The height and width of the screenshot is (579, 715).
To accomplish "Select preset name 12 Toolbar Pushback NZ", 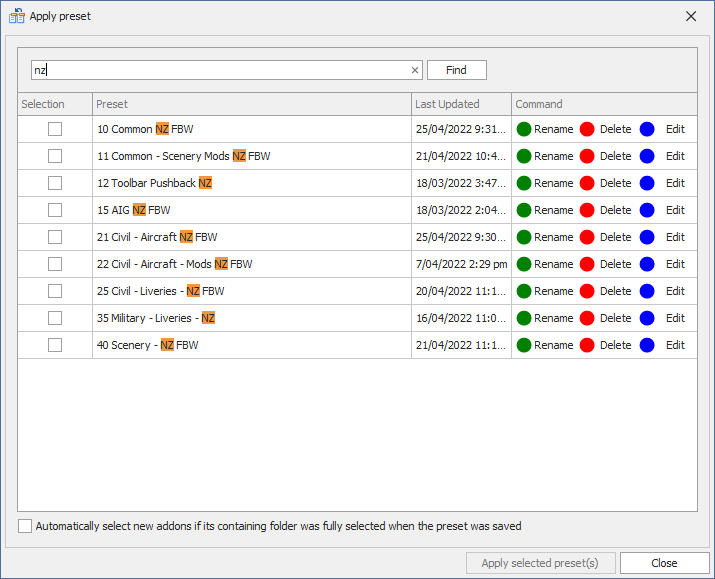I will tap(155, 183).
